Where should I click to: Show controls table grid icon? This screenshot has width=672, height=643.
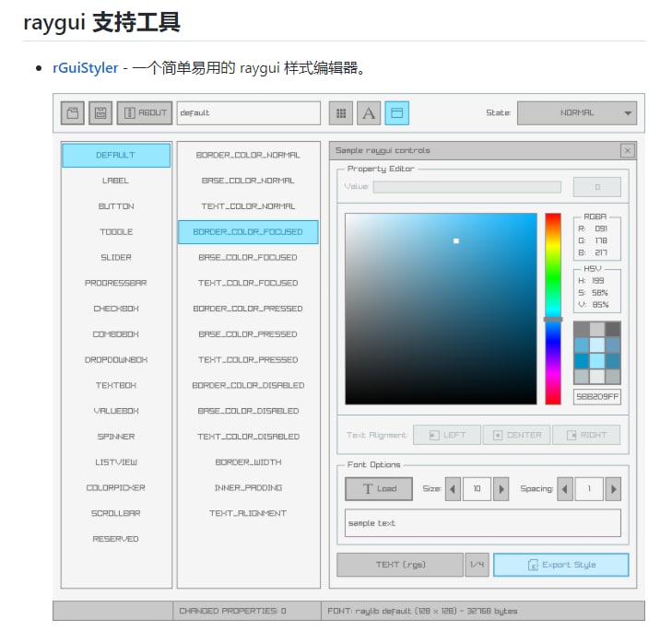(x=341, y=113)
